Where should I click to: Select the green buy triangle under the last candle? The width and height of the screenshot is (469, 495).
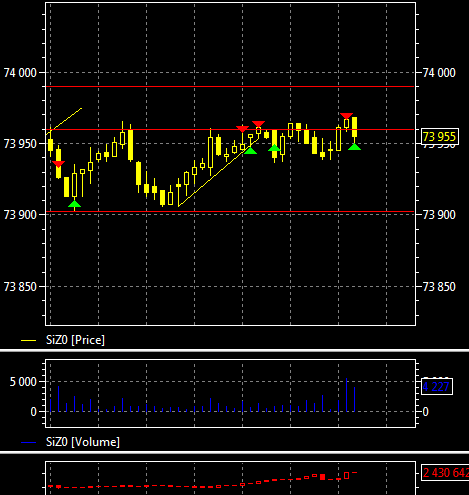[354, 147]
